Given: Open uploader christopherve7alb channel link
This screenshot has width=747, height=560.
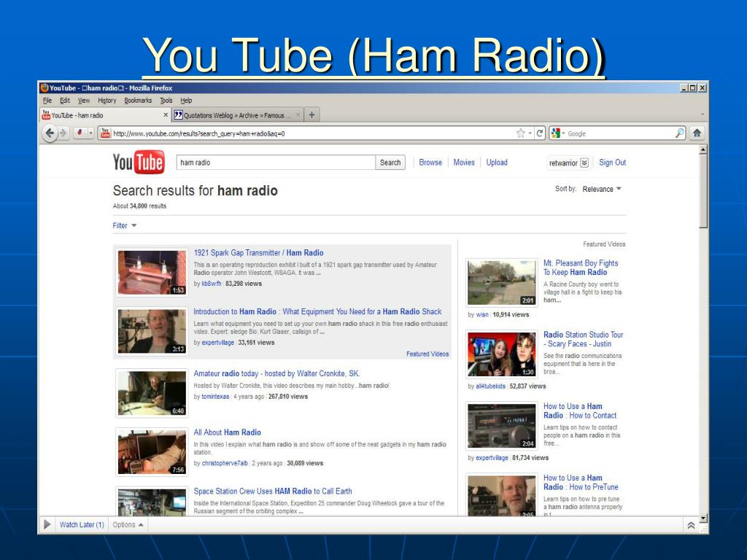Looking at the screenshot, I should (x=225, y=463).
